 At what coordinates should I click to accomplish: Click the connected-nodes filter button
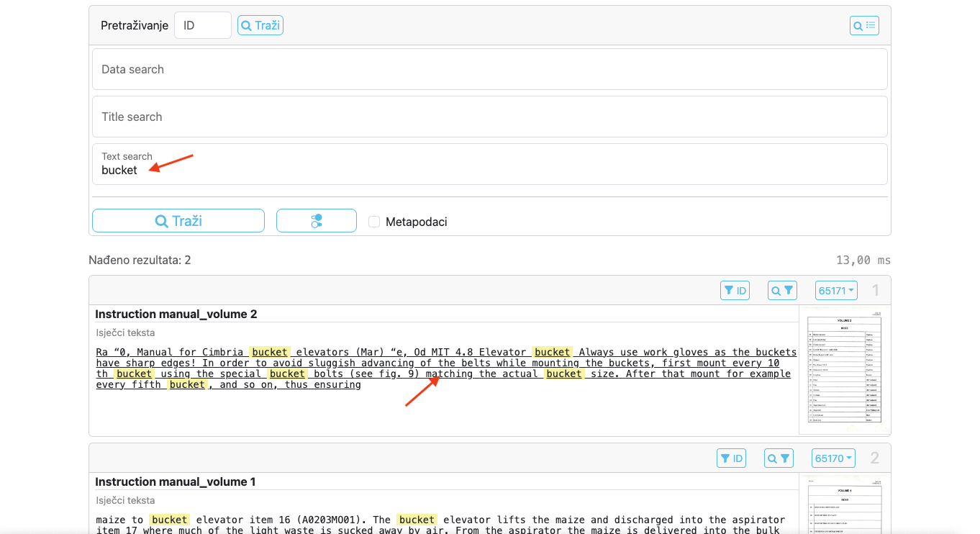(x=317, y=221)
